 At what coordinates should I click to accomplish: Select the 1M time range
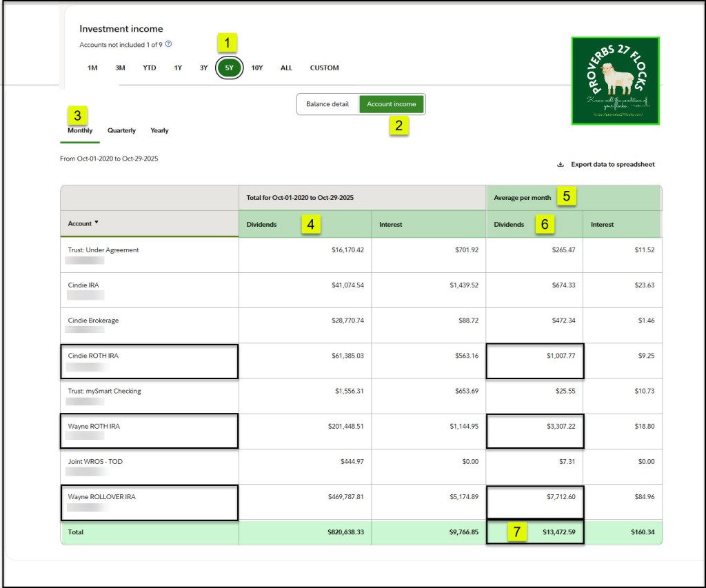tap(92, 68)
